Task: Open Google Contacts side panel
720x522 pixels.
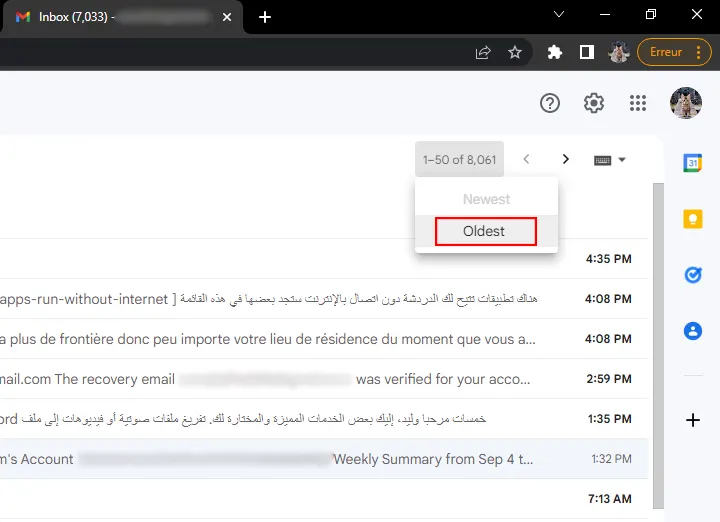Action: pyautogui.click(x=692, y=331)
